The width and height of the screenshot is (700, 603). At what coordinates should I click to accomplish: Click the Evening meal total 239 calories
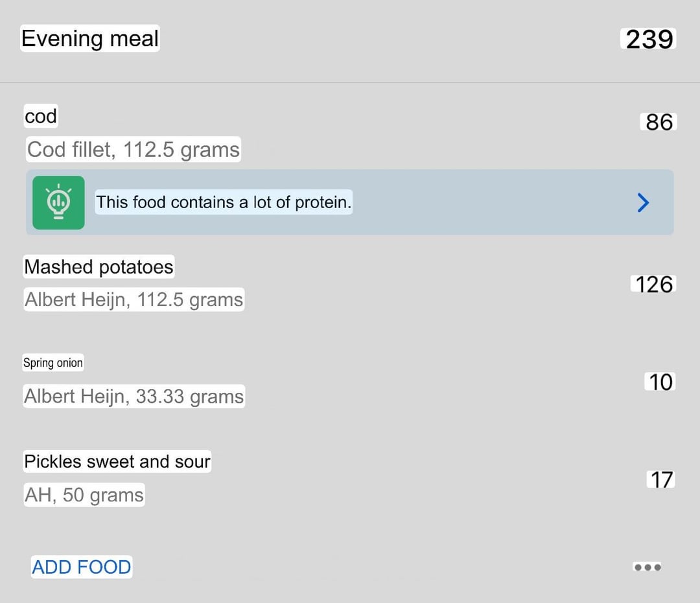pyautogui.click(x=649, y=40)
